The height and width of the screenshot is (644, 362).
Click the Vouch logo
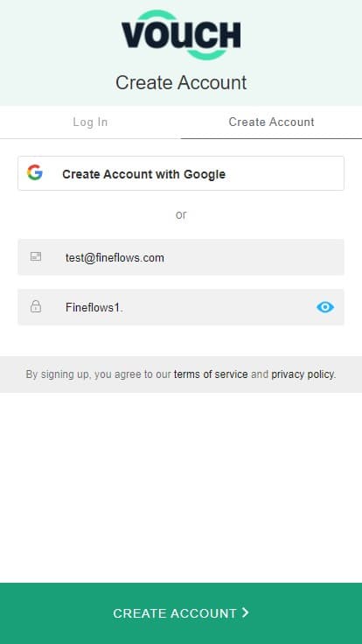pyautogui.click(x=181, y=35)
